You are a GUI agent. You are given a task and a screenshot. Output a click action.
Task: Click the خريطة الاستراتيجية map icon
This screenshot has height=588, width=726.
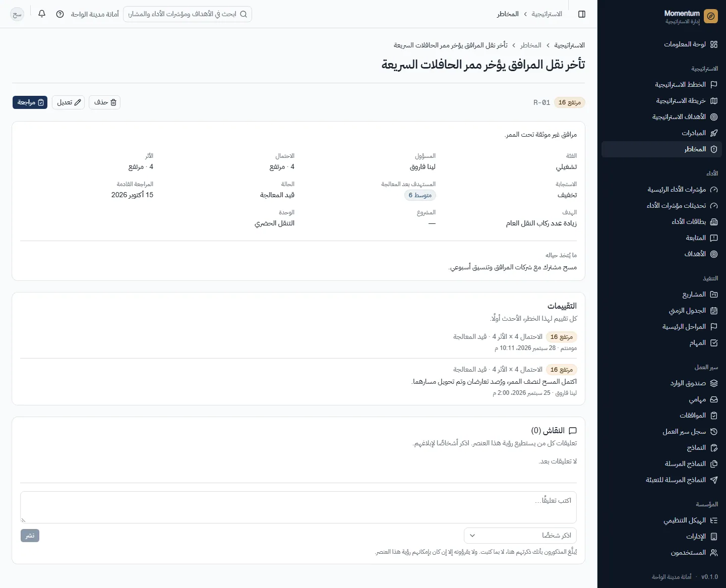[x=713, y=101]
